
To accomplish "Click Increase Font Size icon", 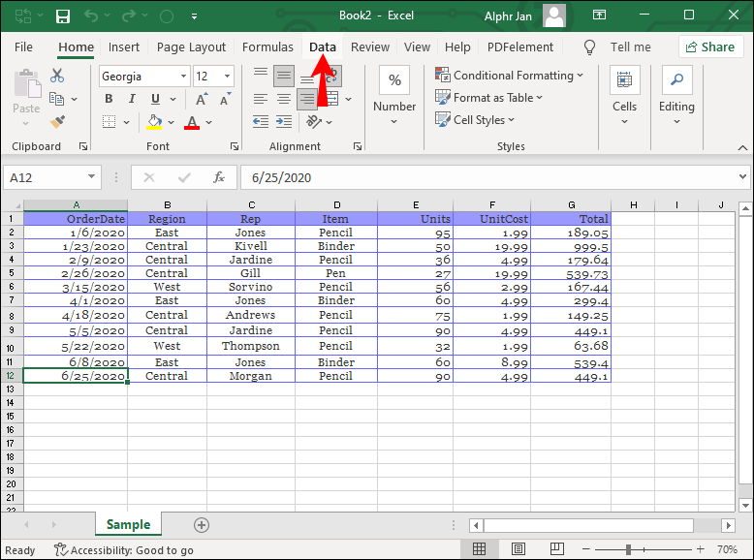I will [x=200, y=99].
